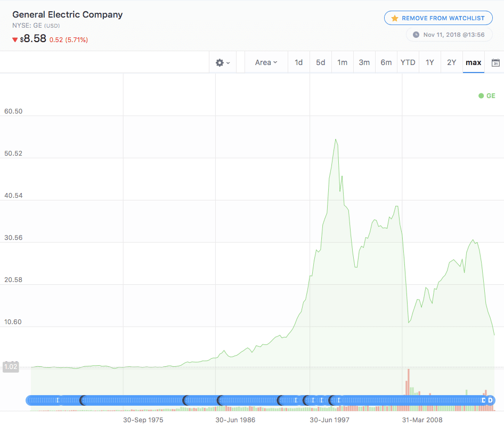The height and width of the screenshot is (426, 504).
Task: Select the max time range
Action: click(x=474, y=62)
